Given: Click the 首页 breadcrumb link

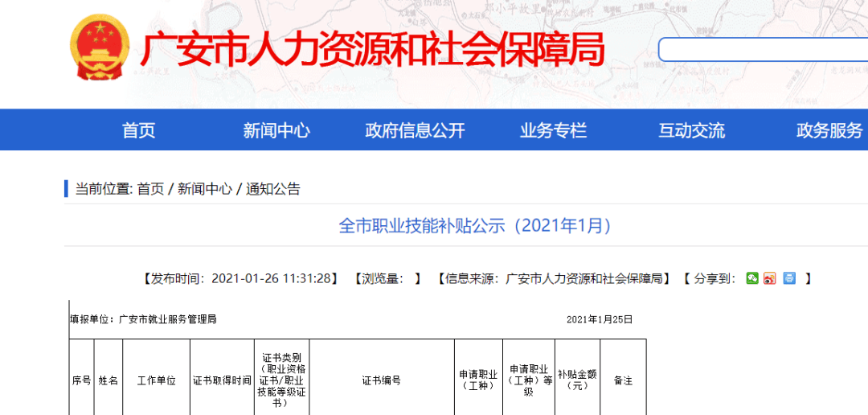Looking at the screenshot, I should pyautogui.click(x=150, y=189).
